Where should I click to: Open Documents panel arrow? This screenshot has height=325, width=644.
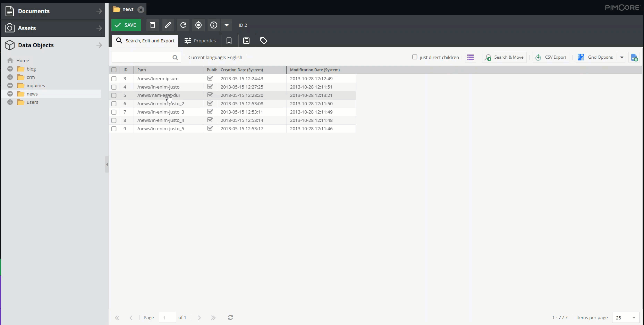99,11
